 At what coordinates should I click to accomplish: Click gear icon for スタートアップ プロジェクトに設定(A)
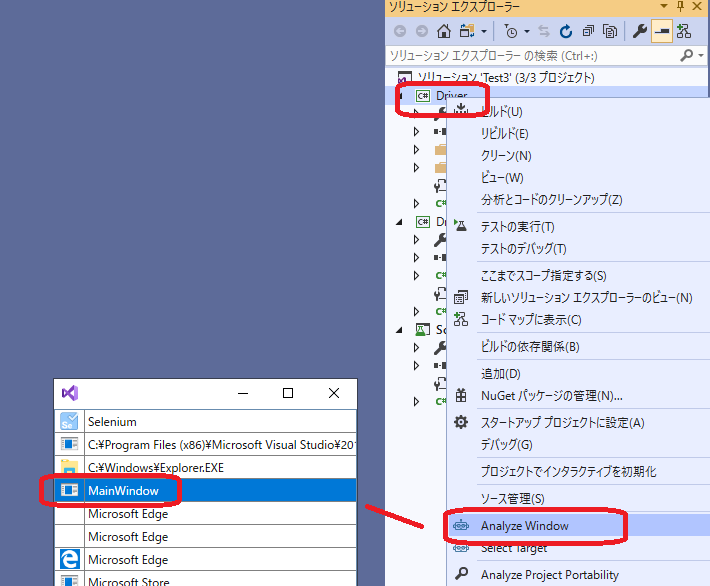[461, 422]
